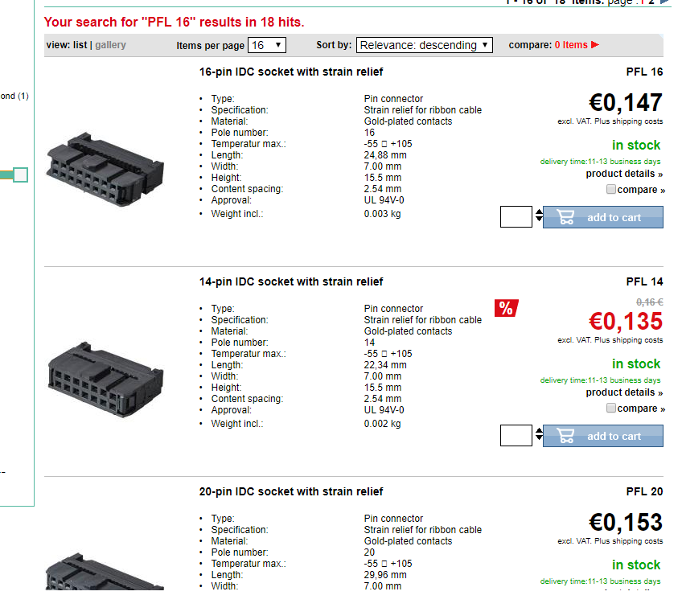Image resolution: width=682 pixels, height=616 pixels.
Task: Focus the PFL 16 quantity input field
Action: click(516, 217)
